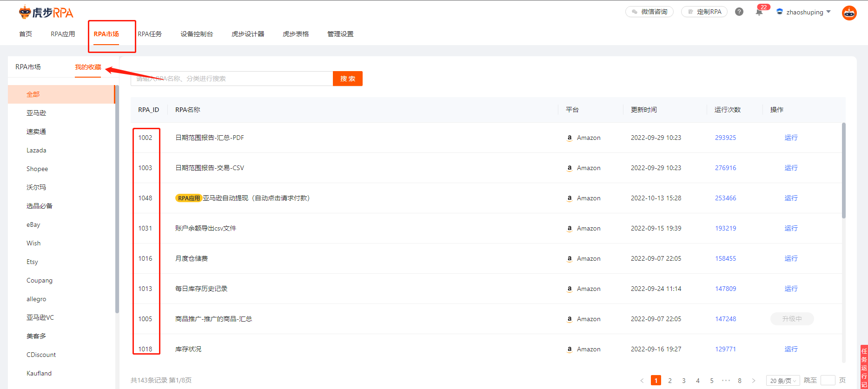Open run count 147809 link

pos(725,289)
